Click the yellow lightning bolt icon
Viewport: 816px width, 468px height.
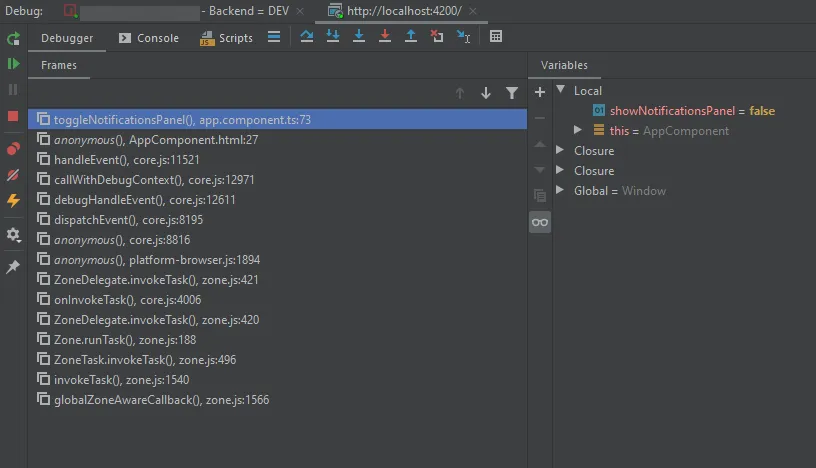click(x=13, y=200)
